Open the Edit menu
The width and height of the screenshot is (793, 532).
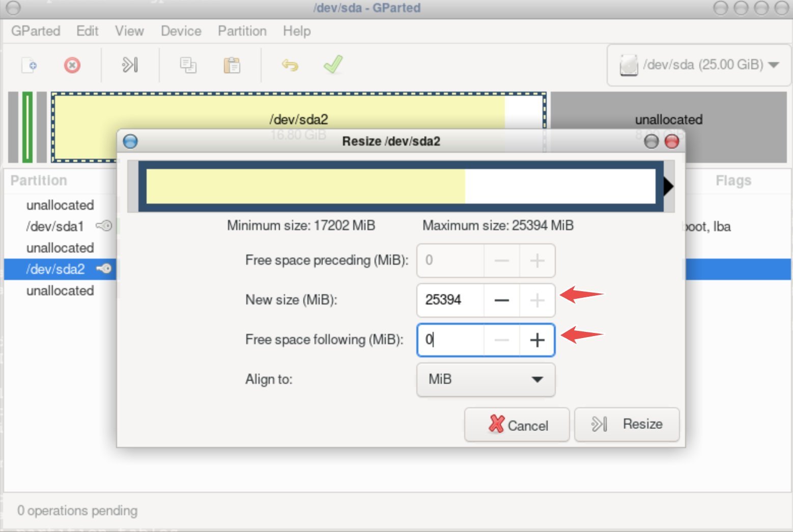tap(87, 31)
